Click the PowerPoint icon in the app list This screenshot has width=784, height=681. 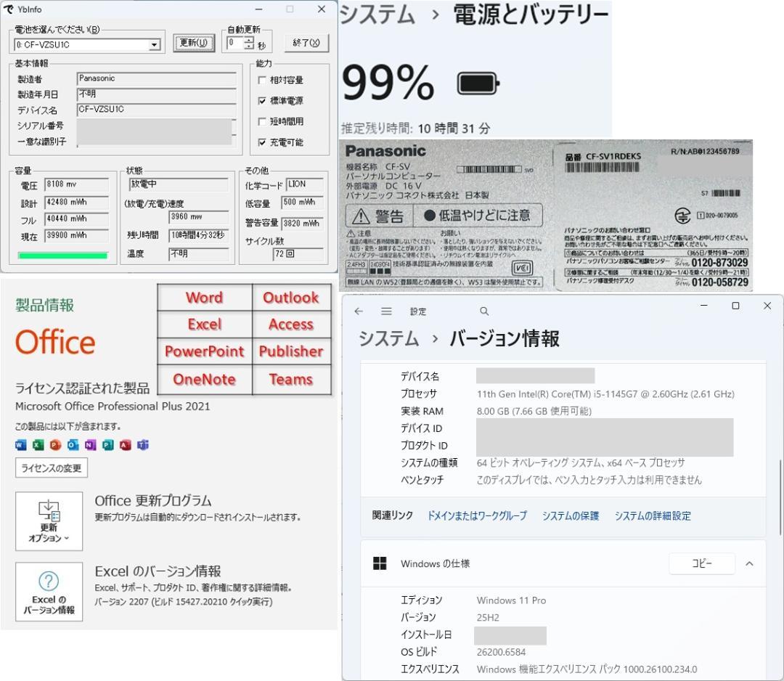203,351
